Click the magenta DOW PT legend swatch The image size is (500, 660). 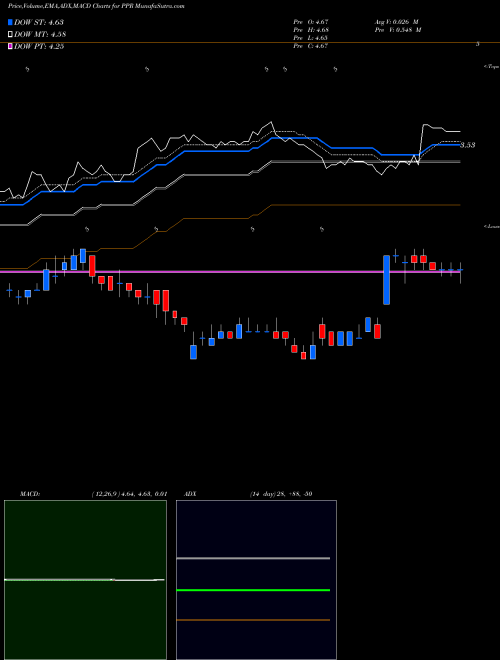10,46
